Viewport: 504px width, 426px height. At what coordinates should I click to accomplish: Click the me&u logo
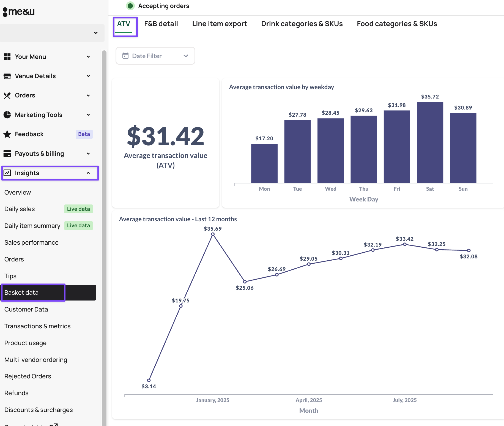coord(19,12)
